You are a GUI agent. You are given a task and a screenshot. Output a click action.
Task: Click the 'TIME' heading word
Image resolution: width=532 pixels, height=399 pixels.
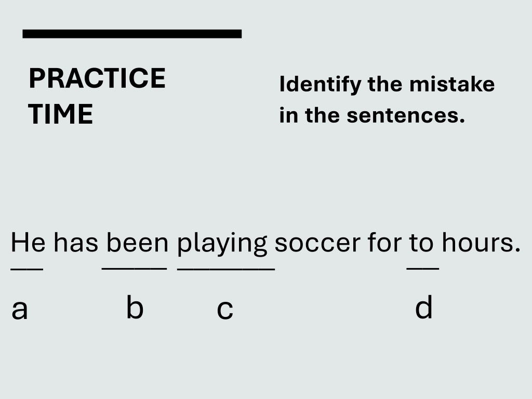(x=60, y=114)
